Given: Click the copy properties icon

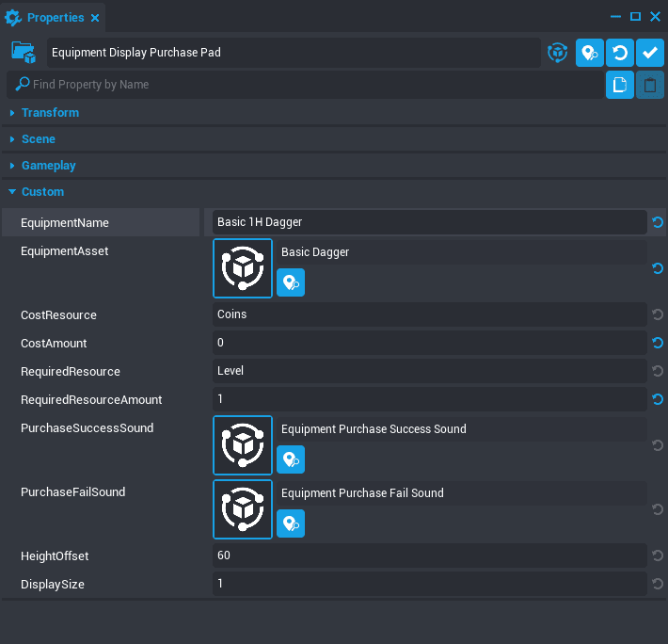Looking at the screenshot, I should pos(619,85).
